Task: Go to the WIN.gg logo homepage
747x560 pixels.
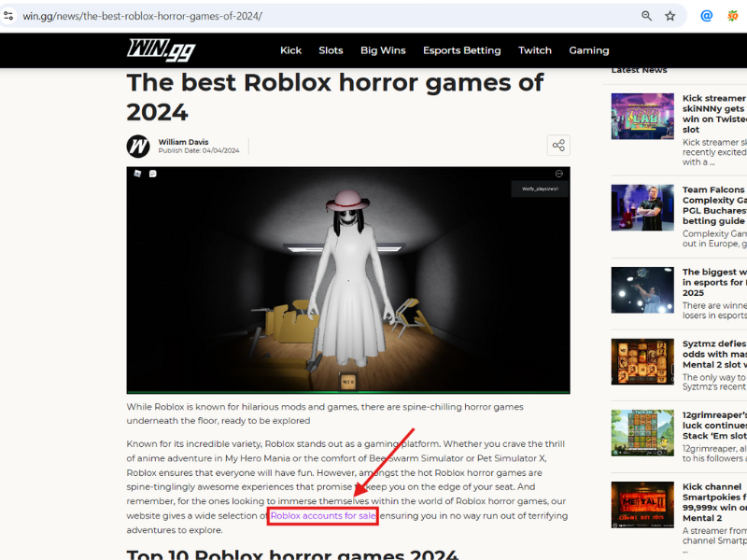Action: pos(161,50)
